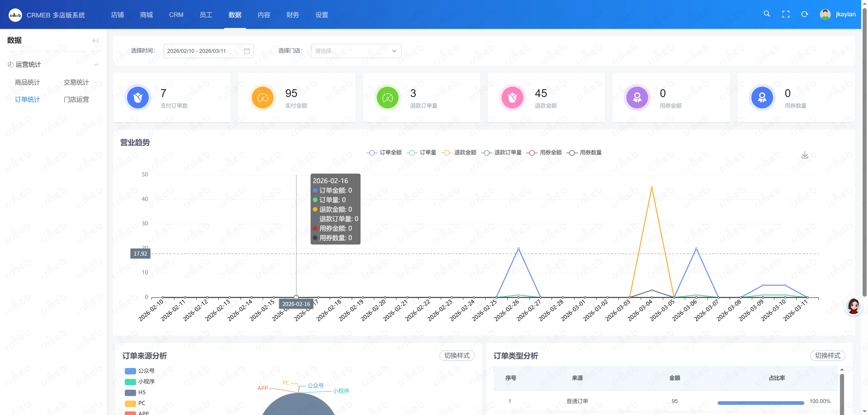868x415 pixels.
Task: Click the pink 退款金额 icon
Action: click(512, 98)
